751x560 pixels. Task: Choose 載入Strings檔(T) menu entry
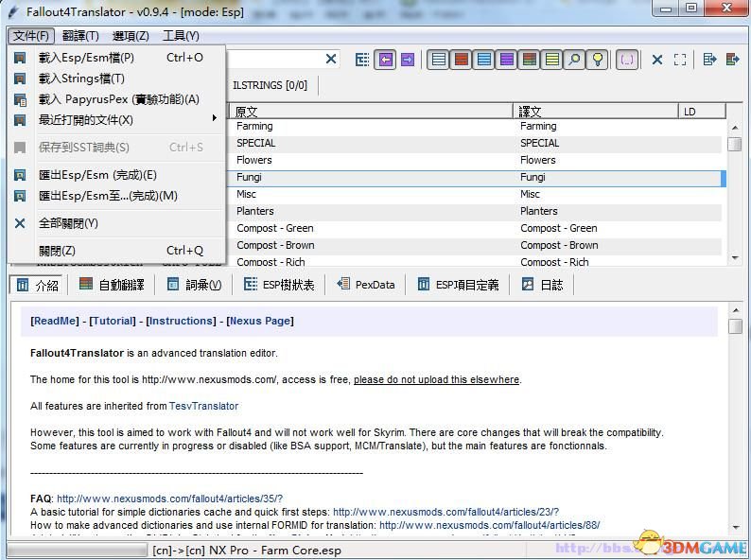(x=117, y=79)
